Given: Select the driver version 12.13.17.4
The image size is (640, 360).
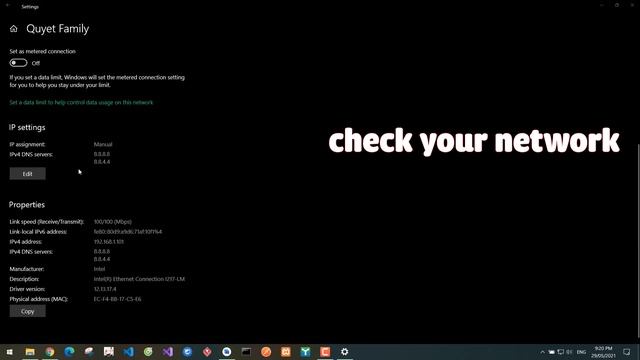Looking at the screenshot, I should 105,289.
